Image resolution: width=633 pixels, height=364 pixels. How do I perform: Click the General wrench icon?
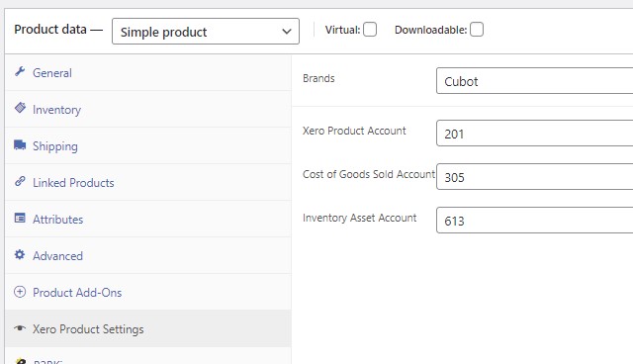pyautogui.click(x=20, y=72)
